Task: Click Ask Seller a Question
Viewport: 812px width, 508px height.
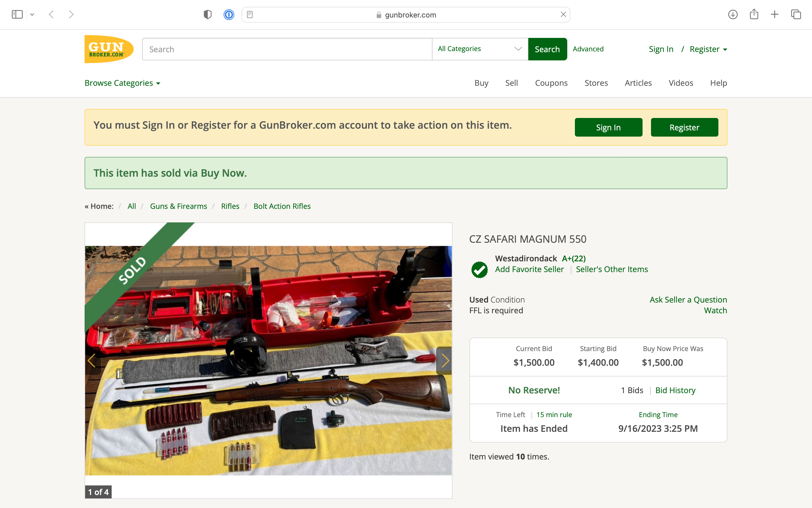Action: click(x=688, y=300)
